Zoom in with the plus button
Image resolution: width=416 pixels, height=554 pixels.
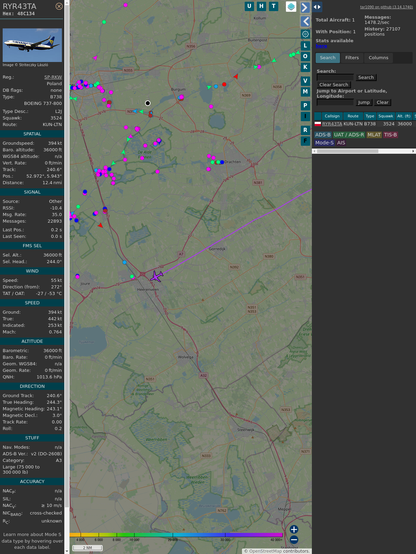pos(294,529)
